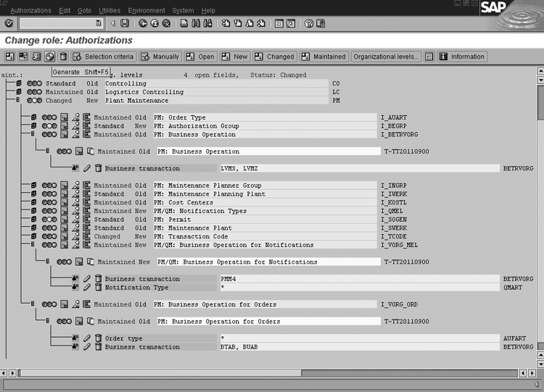Click the Organizational levels button
This screenshot has height=392, width=544.
point(386,57)
